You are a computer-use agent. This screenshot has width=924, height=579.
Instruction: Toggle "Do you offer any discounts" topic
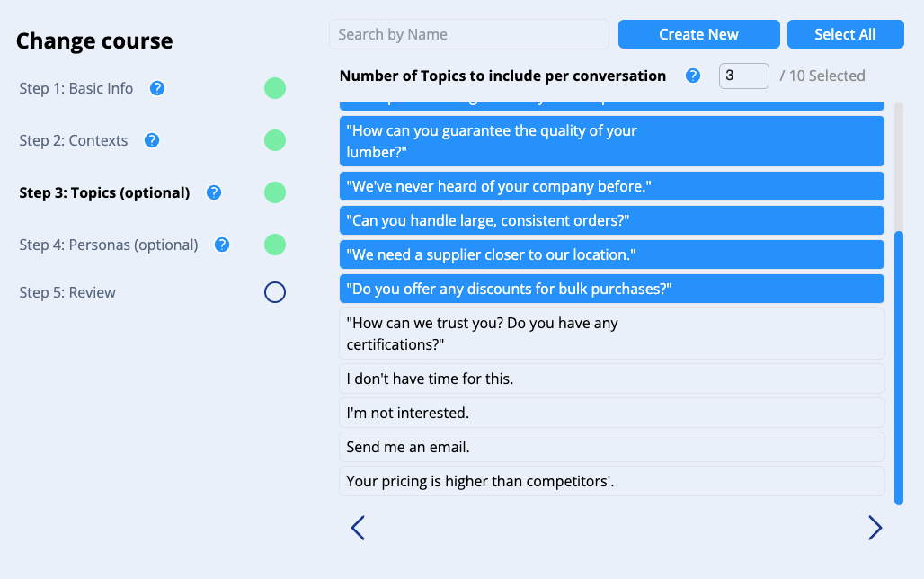point(611,289)
